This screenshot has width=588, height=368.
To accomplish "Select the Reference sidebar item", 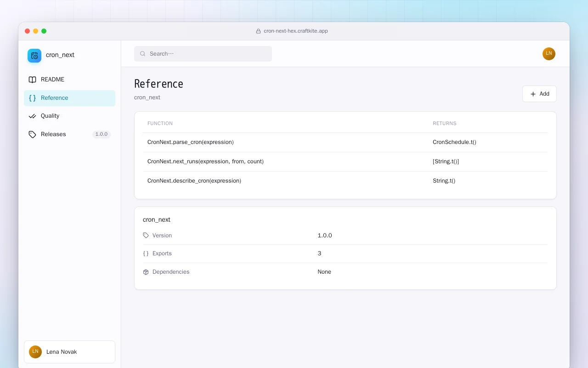I will click(x=69, y=98).
